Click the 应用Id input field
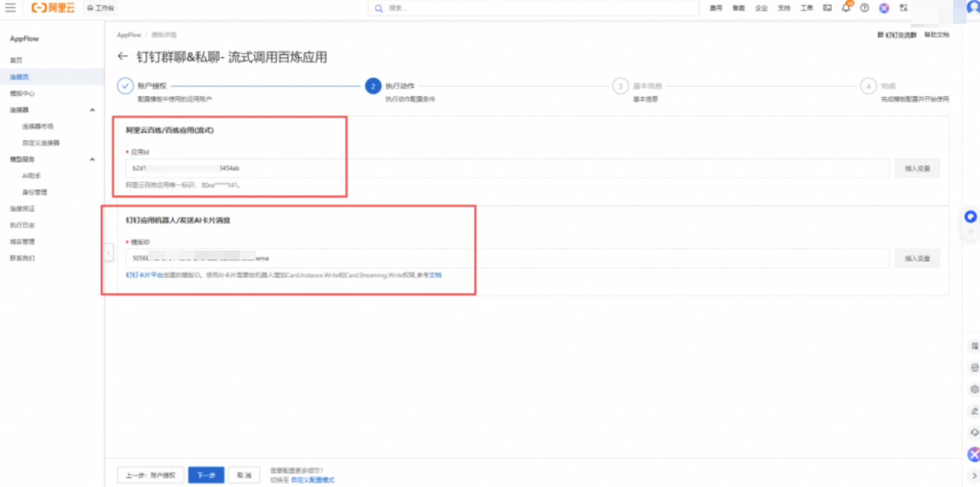This screenshot has width=980, height=487. (507, 168)
